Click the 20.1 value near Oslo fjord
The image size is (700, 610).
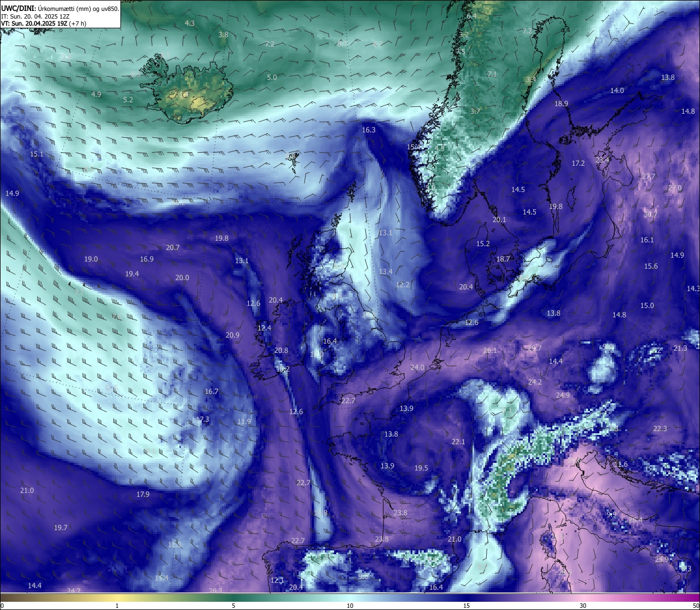[499, 220]
